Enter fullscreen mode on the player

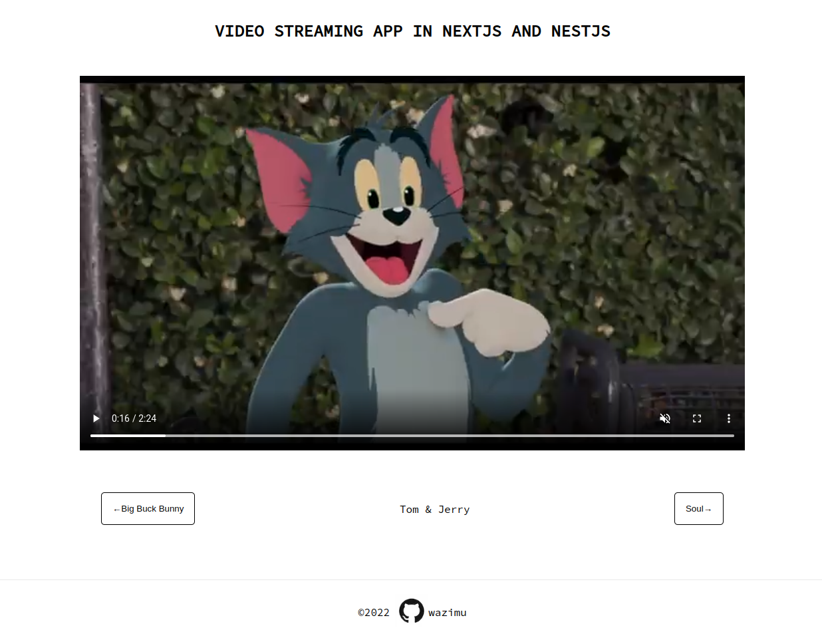pyautogui.click(x=697, y=418)
